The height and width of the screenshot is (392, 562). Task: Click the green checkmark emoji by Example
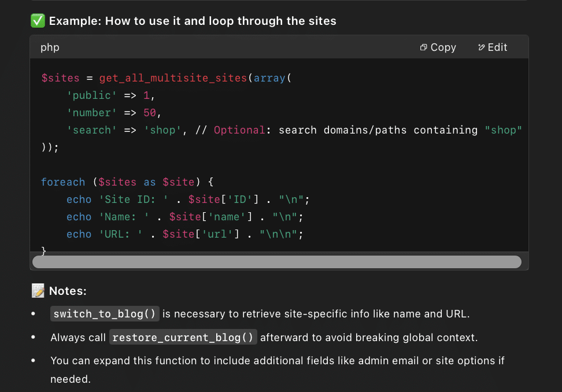tap(38, 21)
